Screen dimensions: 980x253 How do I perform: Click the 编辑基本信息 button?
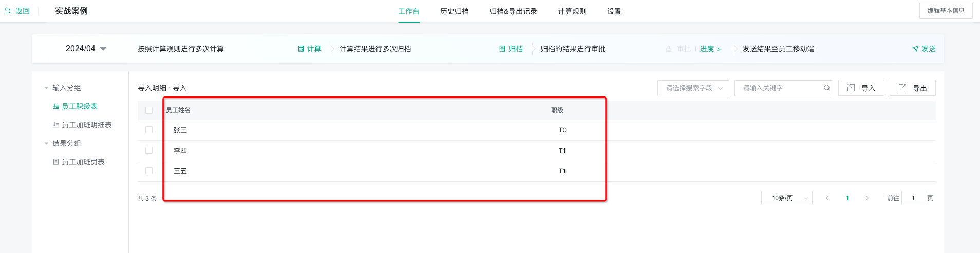click(x=946, y=11)
